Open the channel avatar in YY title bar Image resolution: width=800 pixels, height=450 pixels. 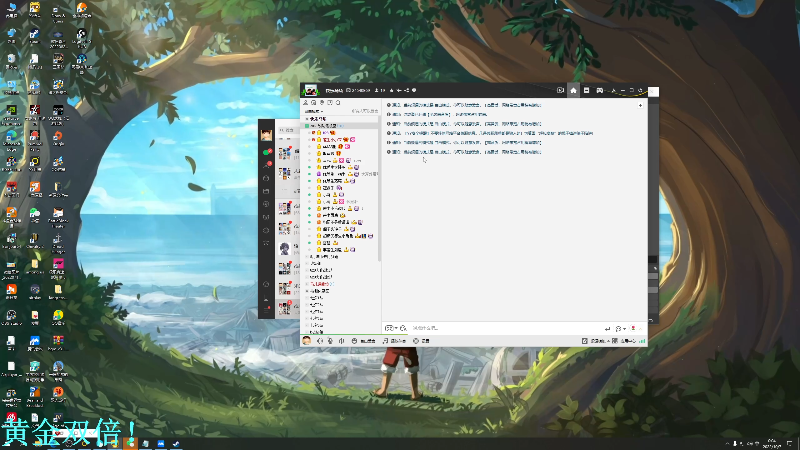(x=310, y=91)
